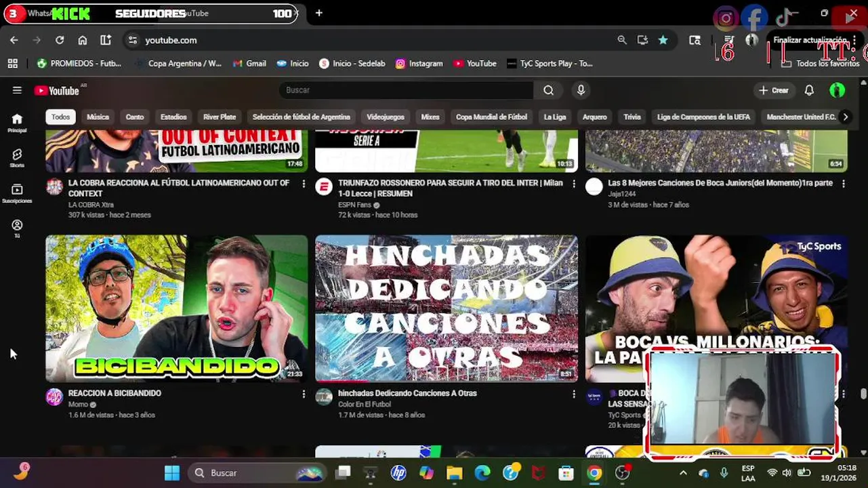
Task: Open BICIBANDIDO video thumbnail
Action: point(176,308)
